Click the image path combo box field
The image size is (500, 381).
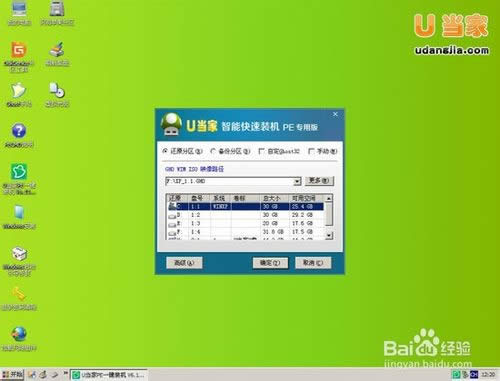(233, 181)
